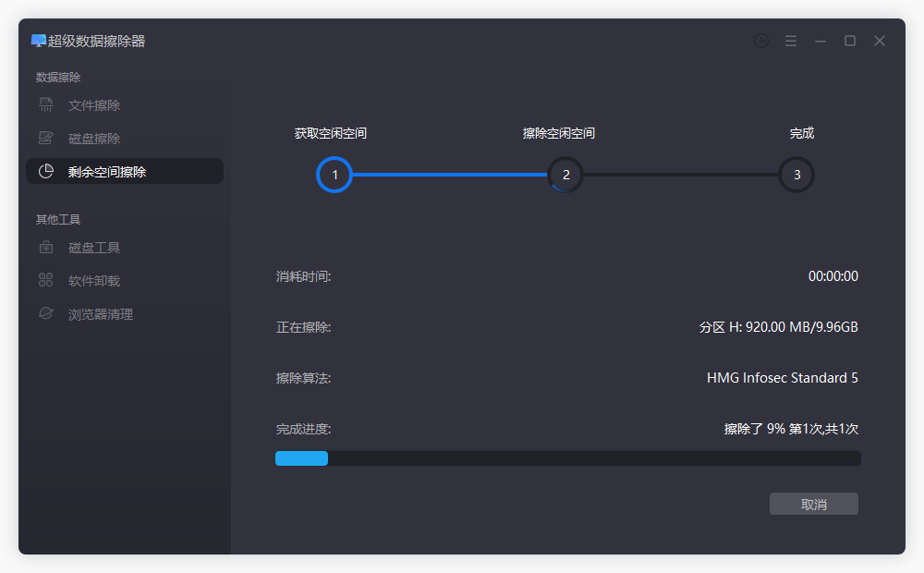924x573 pixels.
Task: Click step 2 擦除空闲空间 circle
Action: point(565,175)
